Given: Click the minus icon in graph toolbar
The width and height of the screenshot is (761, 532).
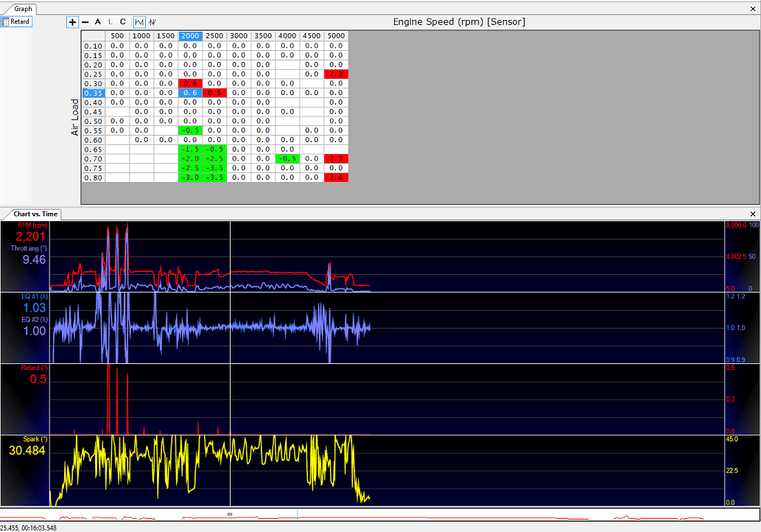Looking at the screenshot, I should (x=85, y=22).
